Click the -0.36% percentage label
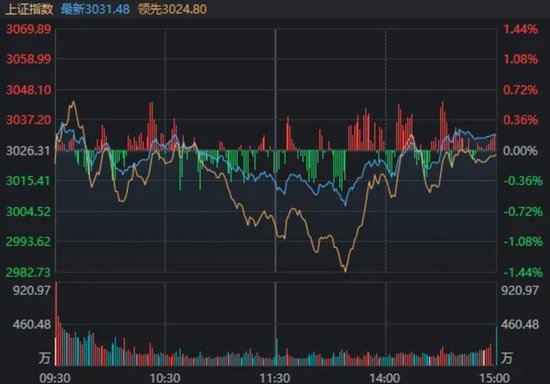 tap(523, 181)
